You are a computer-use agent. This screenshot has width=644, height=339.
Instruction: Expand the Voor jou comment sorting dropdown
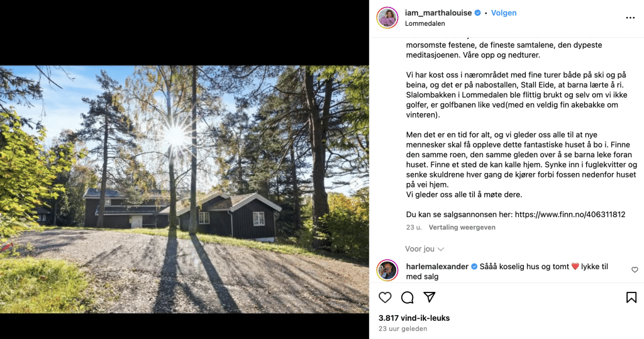click(425, 249)
